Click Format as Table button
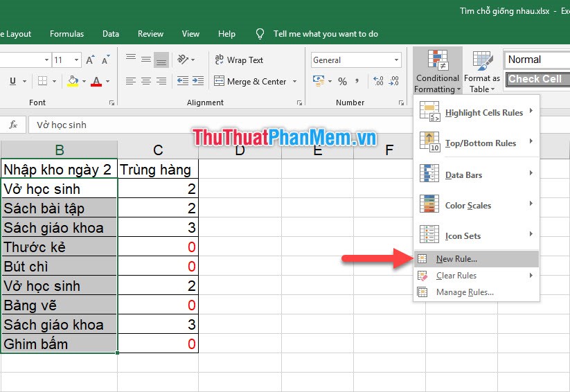The image size is (570, 392). click(x=482, y=71)
